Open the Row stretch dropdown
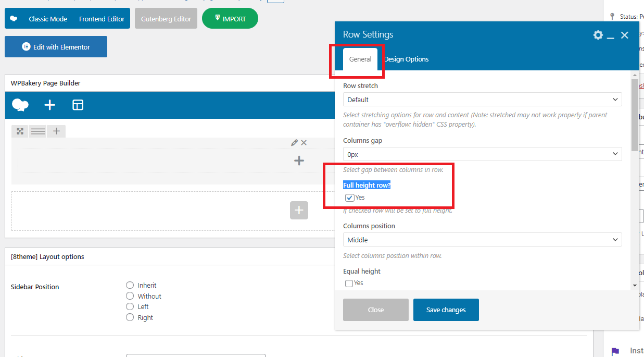 483,100
